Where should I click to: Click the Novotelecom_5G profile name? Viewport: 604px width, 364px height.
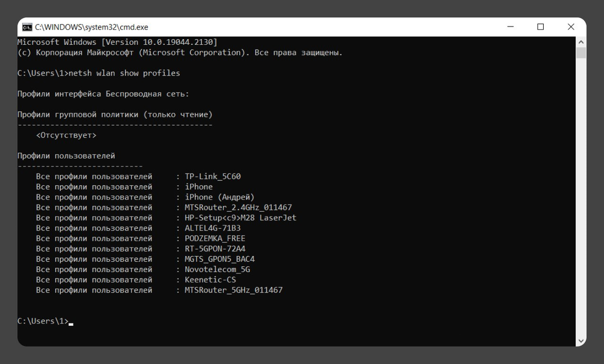pos(217,269)
